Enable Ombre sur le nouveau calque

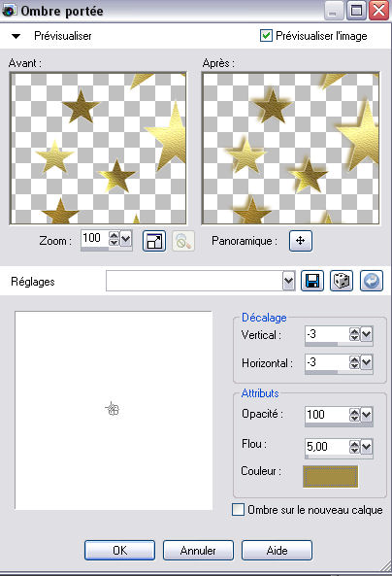coord(238,510)
